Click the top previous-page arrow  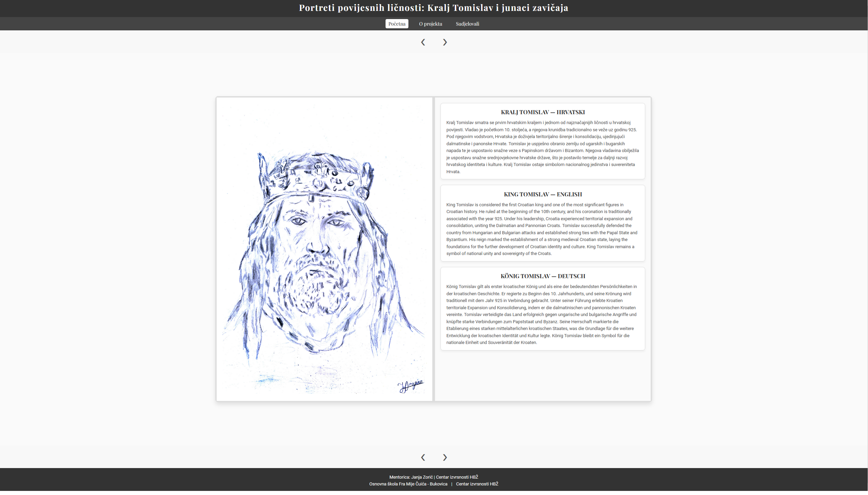(423, 42)
